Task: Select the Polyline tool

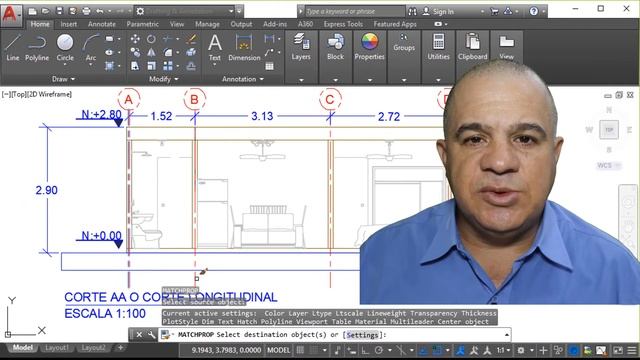Action: [x=37, y=47]
